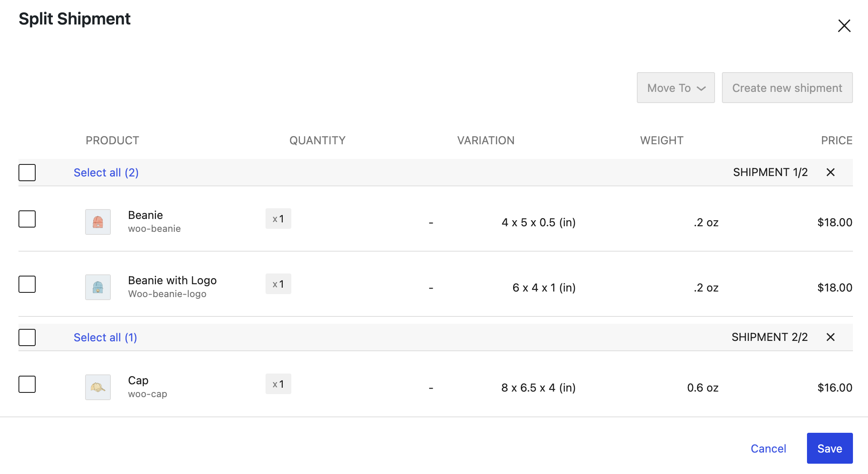Click the PRODUCT column header
This screenshot has width=868, height=474.
112,140
